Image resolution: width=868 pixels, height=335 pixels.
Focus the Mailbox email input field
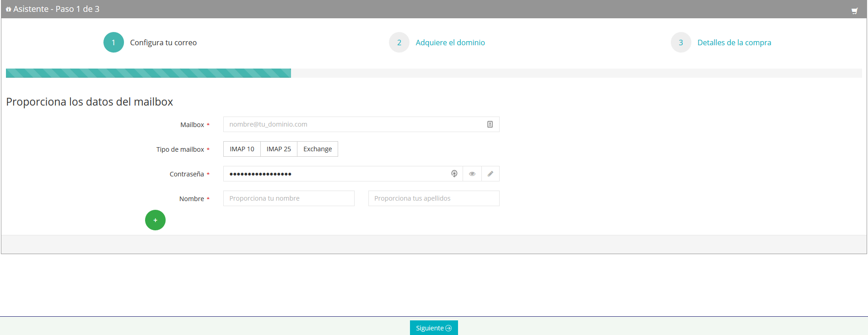361,124
